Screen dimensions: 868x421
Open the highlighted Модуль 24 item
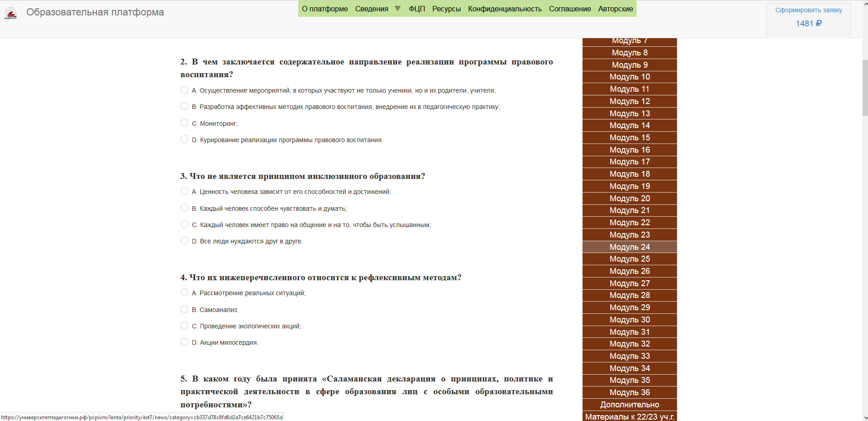pyautogui.click(x=629, y=247)
